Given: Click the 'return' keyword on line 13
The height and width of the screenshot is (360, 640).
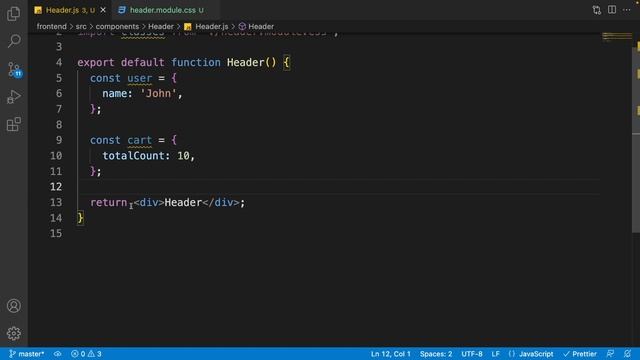Looking at the screenshot, I should [109, 202].
